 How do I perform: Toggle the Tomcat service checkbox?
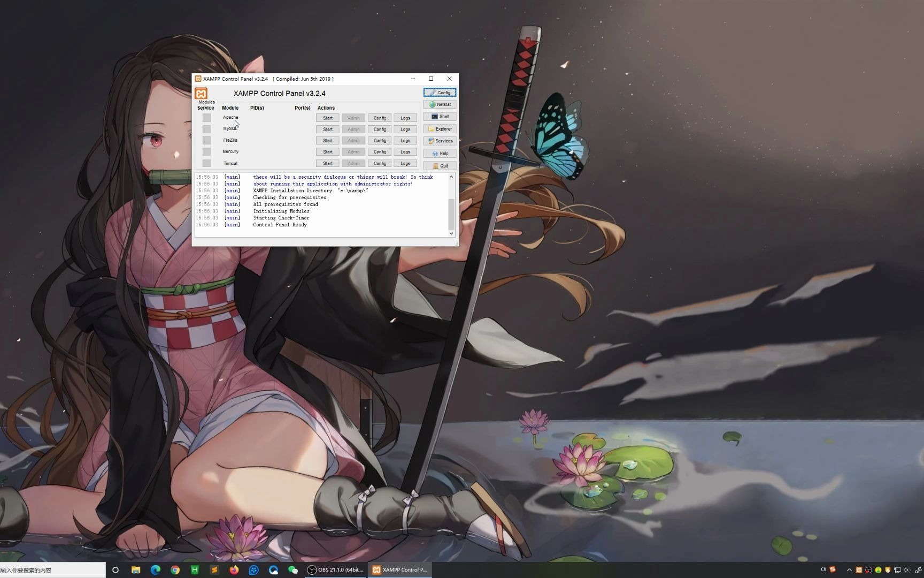click(206, 163)
